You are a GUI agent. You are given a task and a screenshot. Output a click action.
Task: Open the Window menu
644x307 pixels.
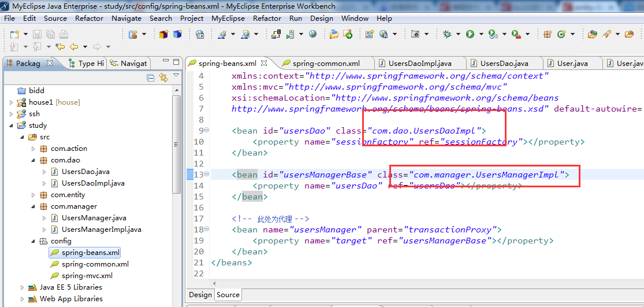point(355,19)
